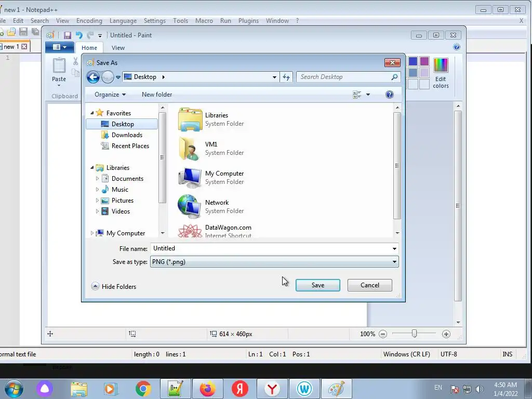Click the Back arrow in Save As dialog
The height and width of the screenshot is (399, 532).
point(94,77)
